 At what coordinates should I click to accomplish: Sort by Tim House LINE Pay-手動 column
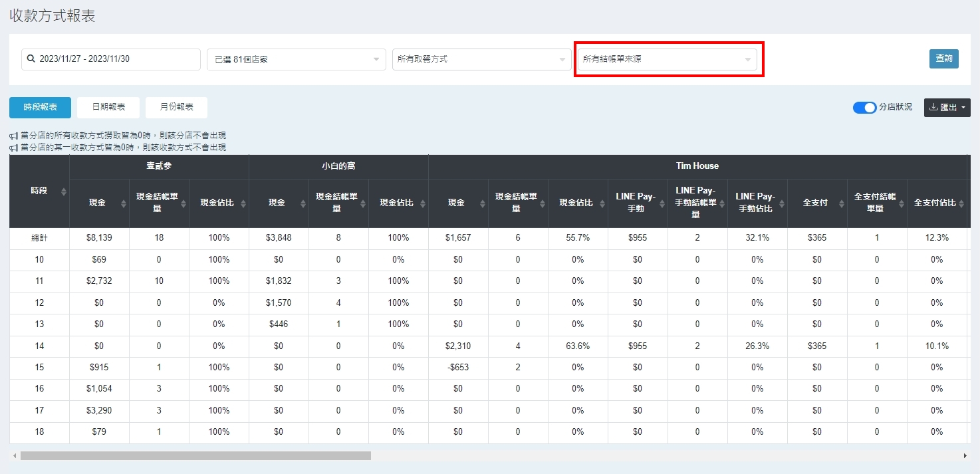point(662,203)
